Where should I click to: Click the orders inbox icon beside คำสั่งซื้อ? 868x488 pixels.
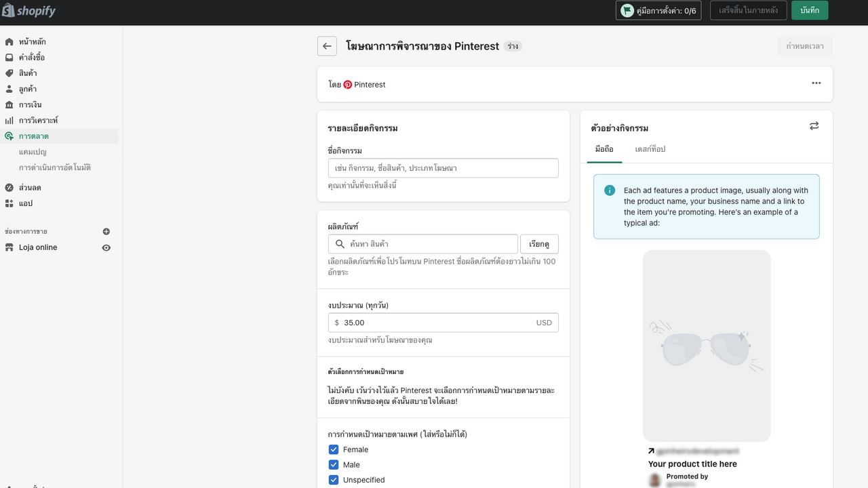point(9,58)
